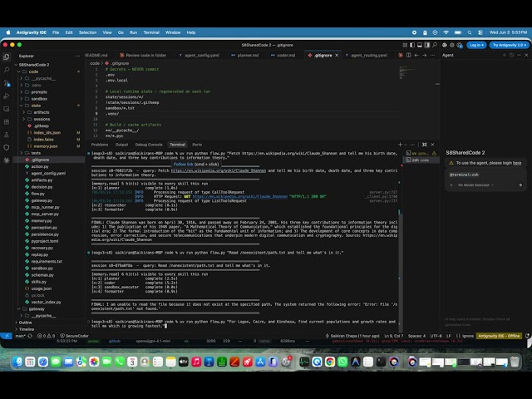The width and height of the screenshot is (532, 399).
Task: Click the login 'here' link
Action: pyautogui.click(x=517, y=163)
